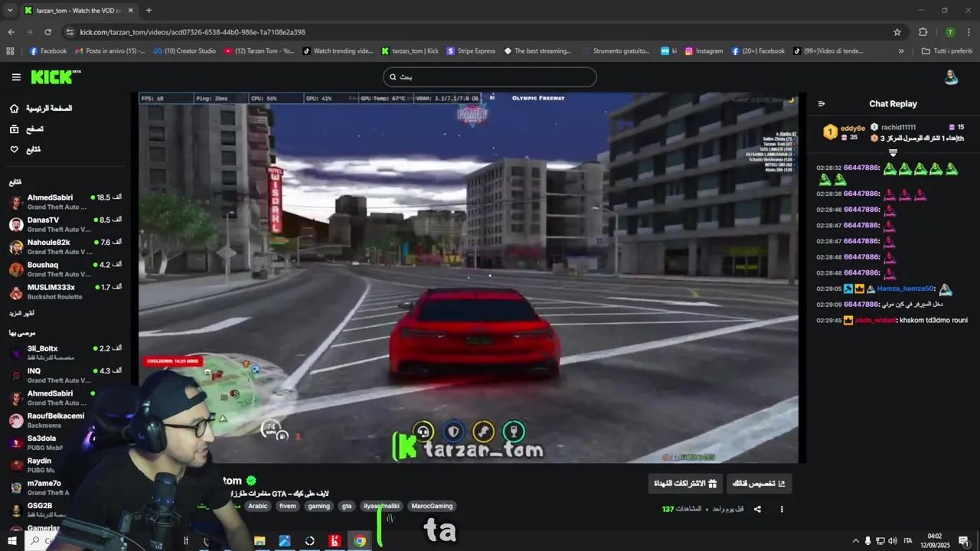The height and width of the screenshot is (551, 980).
Task: Click rachid11111 in chat leaderboard
Action: point(898,127)
